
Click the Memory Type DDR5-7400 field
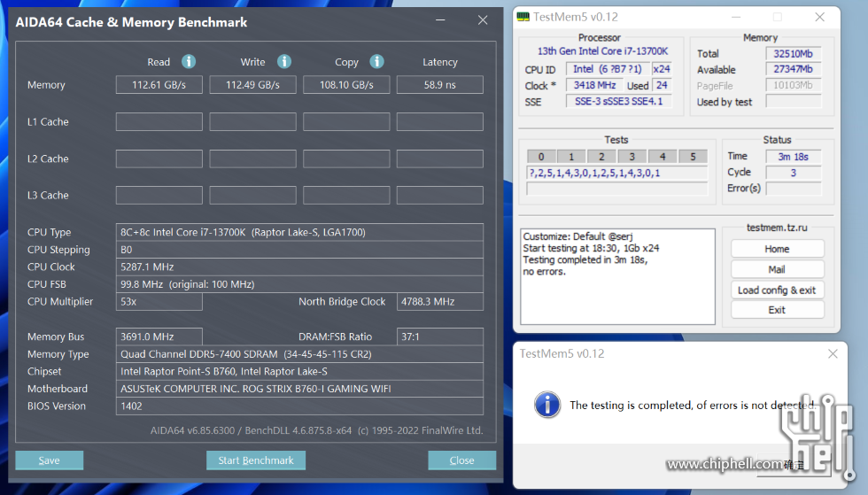pos(299,354)
